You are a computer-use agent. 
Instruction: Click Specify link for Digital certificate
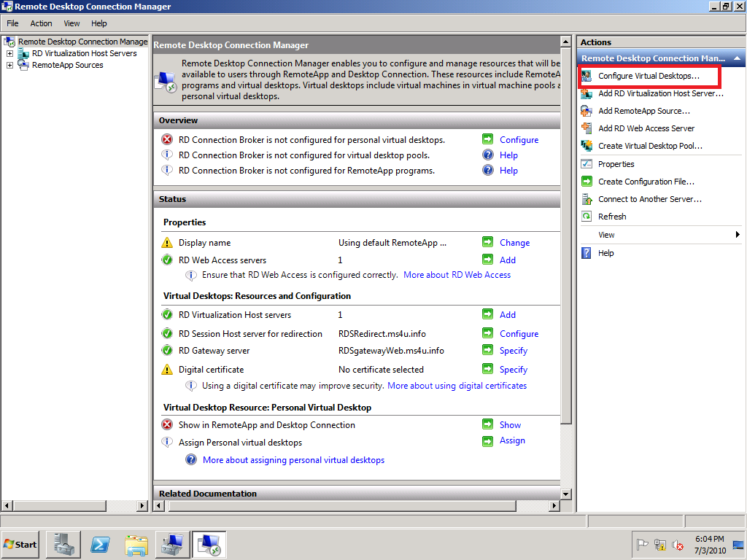pos(513,370)
